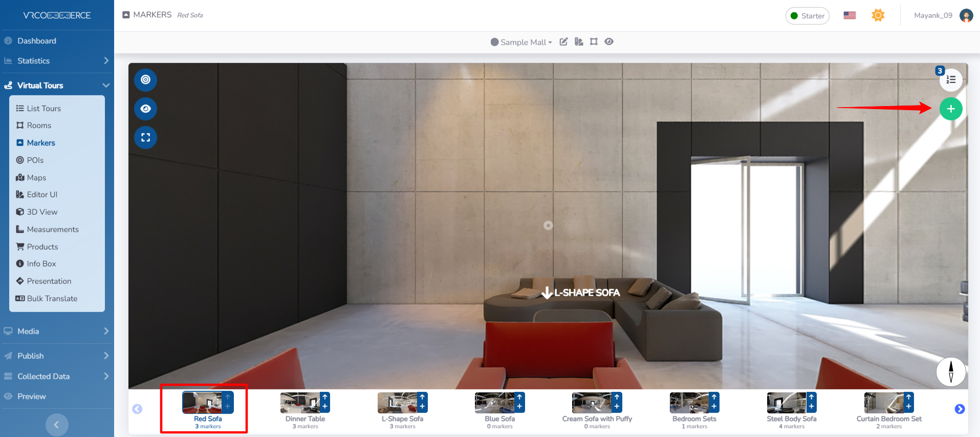
Task: Click the compass in the viewer
Action: (x=950, y=371)
